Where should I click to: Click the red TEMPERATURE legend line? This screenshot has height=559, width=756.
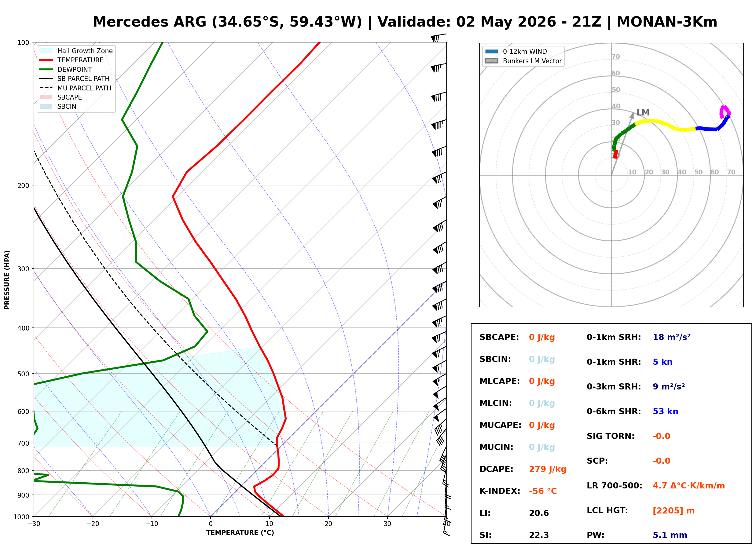[46, 60]
